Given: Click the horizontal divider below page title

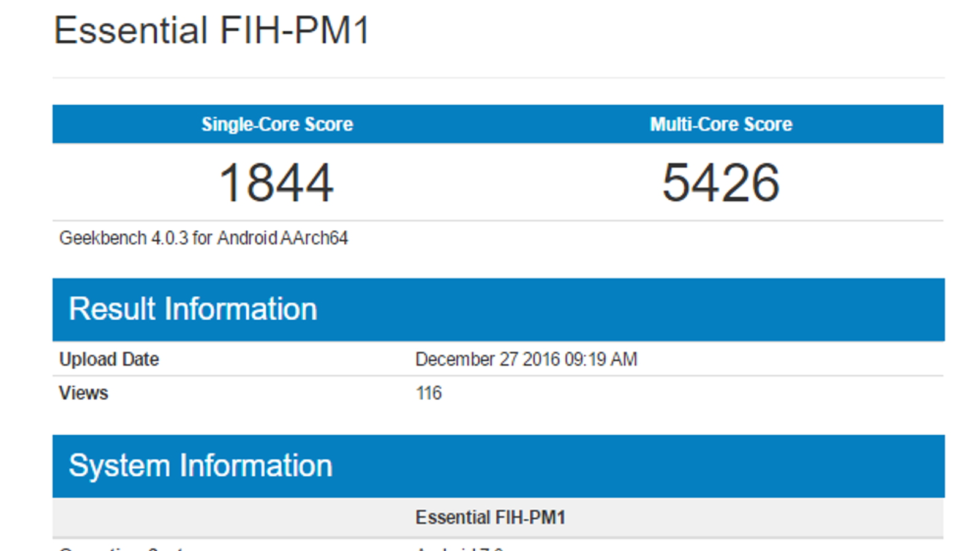Looking at the screenshot, I should coord(498,78).
